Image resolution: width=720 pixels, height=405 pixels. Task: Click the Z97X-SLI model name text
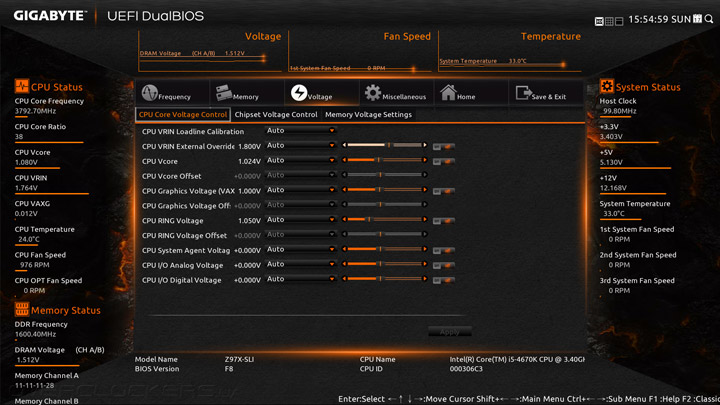click(x=239, y=360)
